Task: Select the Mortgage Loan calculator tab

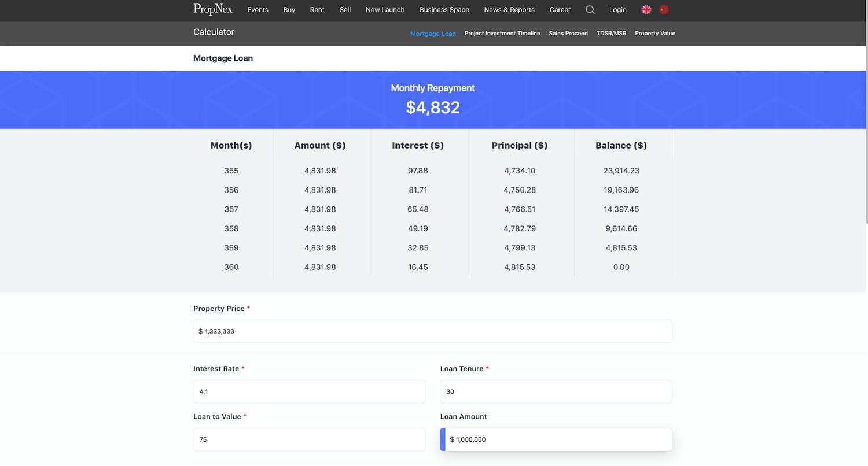Action: tap(433, 34)
